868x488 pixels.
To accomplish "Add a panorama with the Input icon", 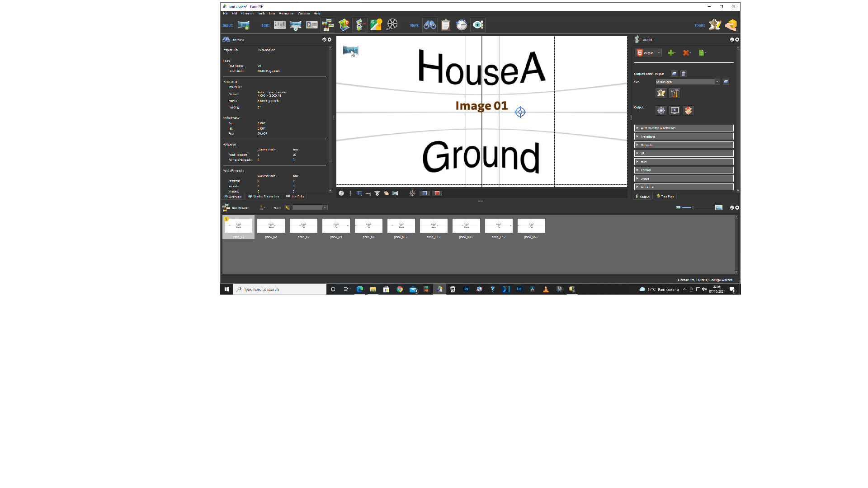I will click(x=243, y=25).
